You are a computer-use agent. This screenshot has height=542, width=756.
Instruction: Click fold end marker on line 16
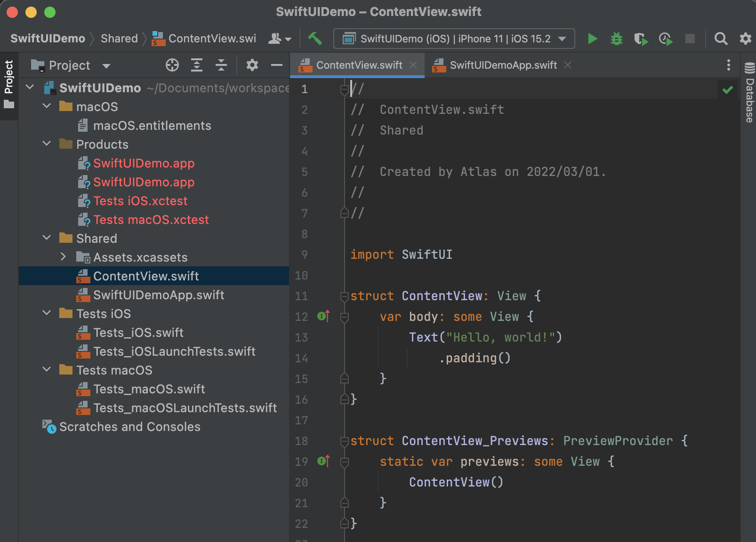pos(344,399)
